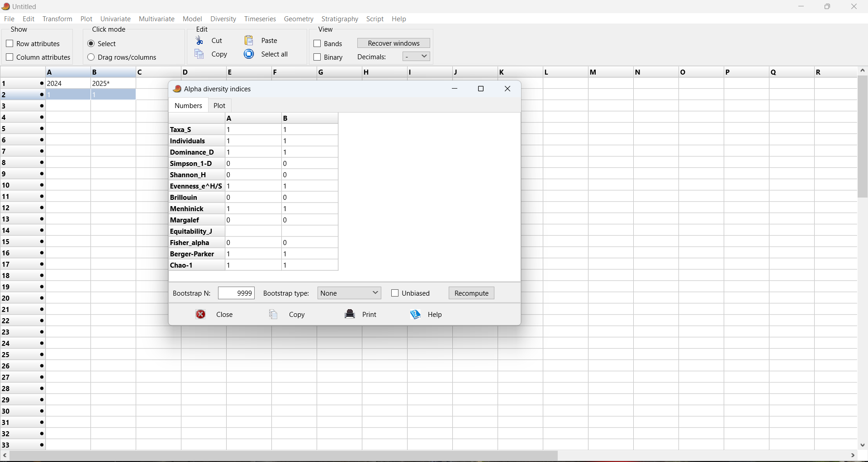Click the Bootstrap N input field
The image size is (868, 462).
coord(236,293)
